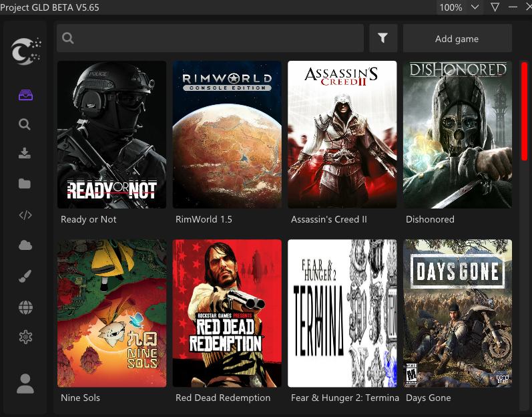The height and width of the screenshot is (417, 532).
Task: Click the 'Days Gone' title text
Action: coord(428,398)
